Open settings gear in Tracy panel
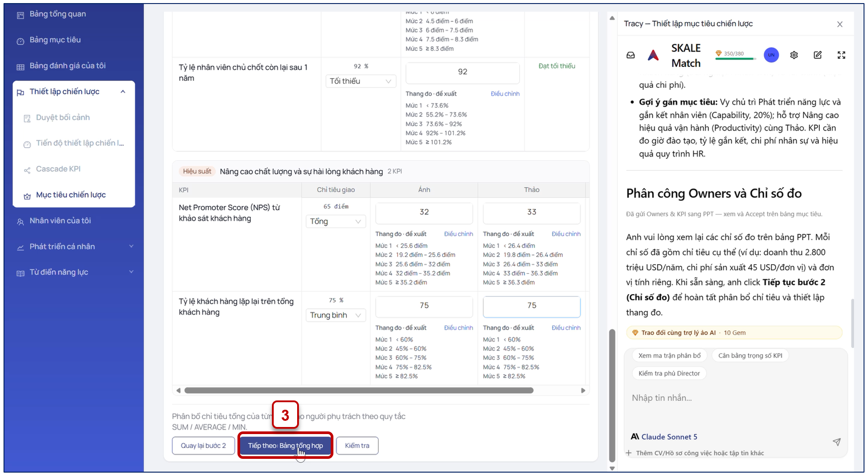The image size is (868, 473). pos(794,55)
